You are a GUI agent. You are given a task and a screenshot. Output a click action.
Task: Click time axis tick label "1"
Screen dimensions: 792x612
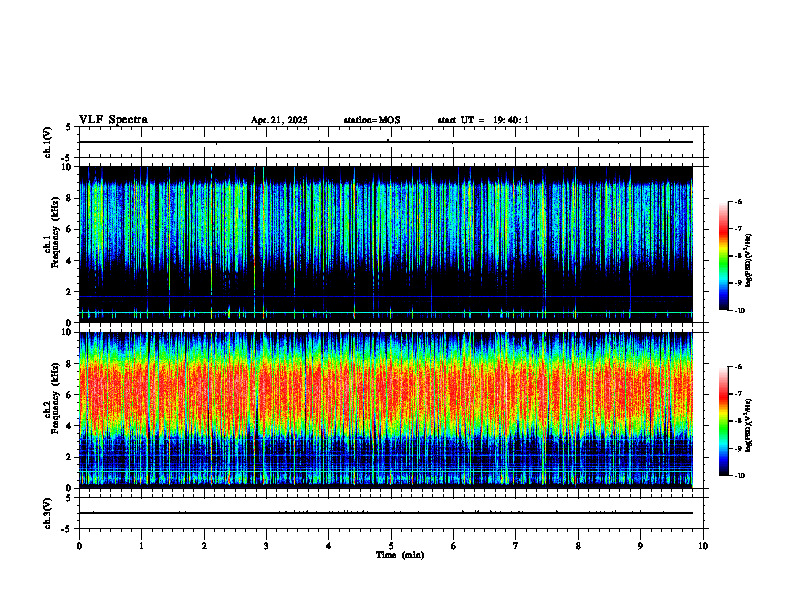pyautogui.click(x=141, y=546)
